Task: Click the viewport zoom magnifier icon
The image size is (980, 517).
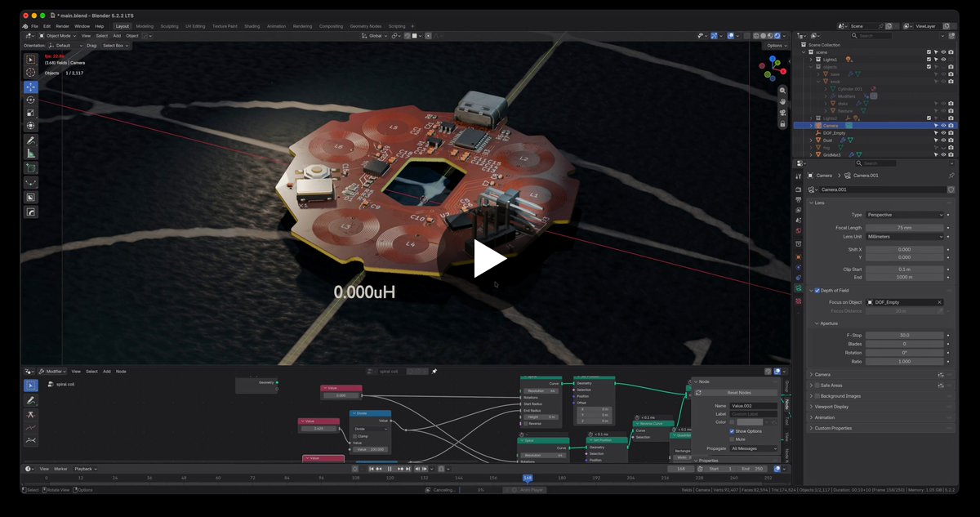Action: pos(782,91)
